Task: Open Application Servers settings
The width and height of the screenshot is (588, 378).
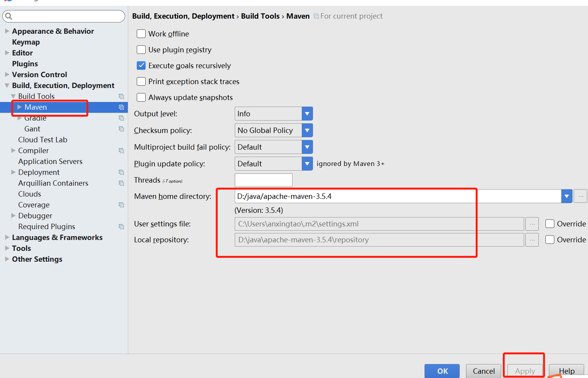Action: pyautogui.click(x=50, y=161)
